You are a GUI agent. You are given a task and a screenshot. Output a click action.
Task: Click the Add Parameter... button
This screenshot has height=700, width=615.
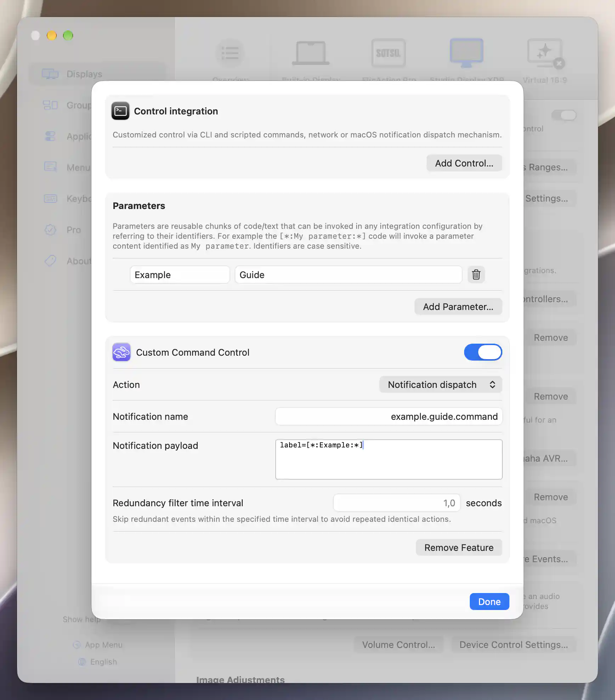pos(458,306)
